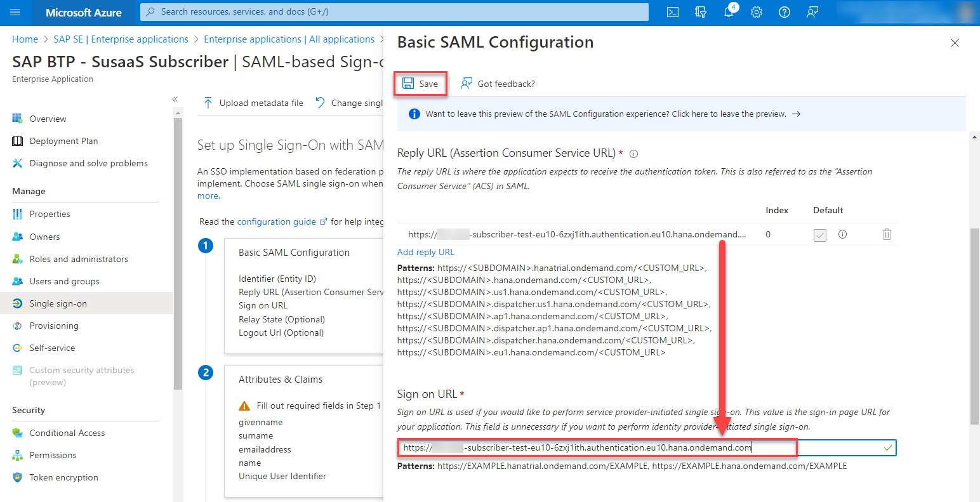Viewport: 980px width, 502px height.
Task: Click the Single sign-on arrow icon
Action: pyautogui.click(x=18, y=303)
